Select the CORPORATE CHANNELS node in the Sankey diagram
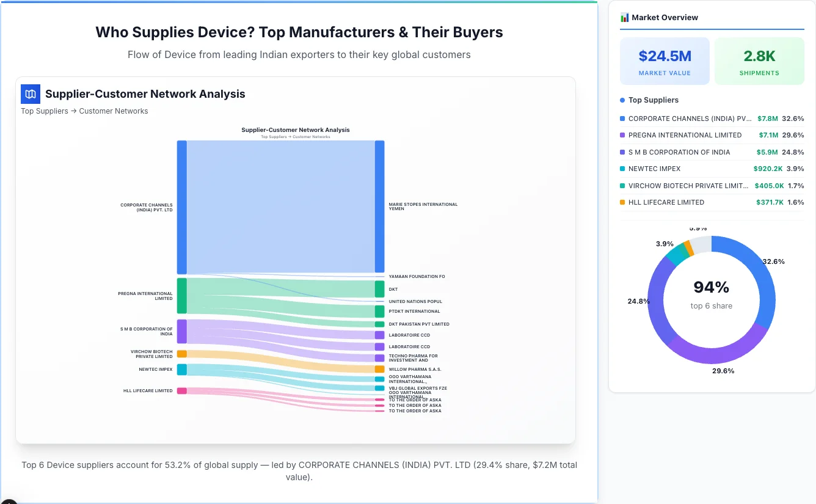This screenshot has width=816, height=504. (181, 205)
